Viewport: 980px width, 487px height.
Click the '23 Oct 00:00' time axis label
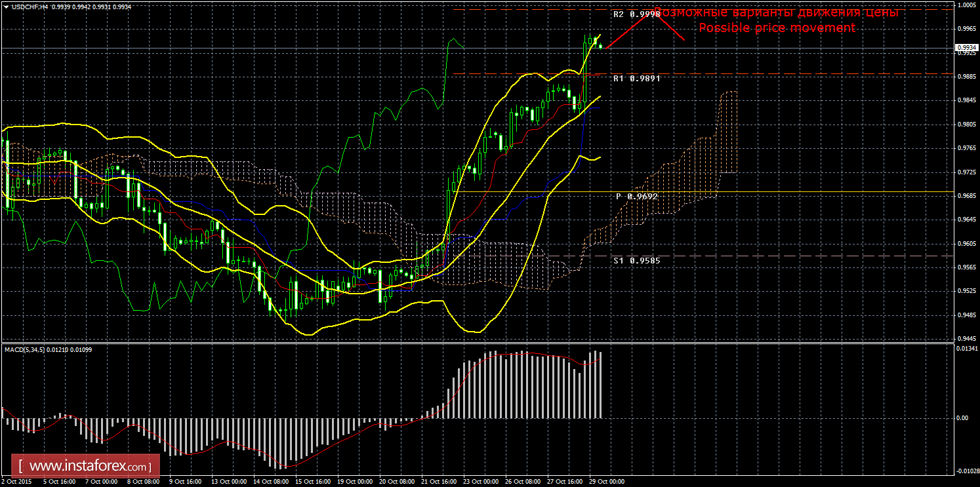(x=480, y=481)
